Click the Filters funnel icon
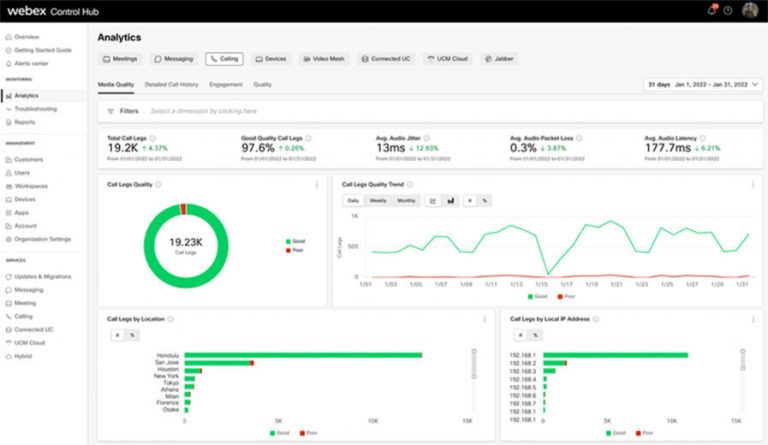 tap(110, 111)
